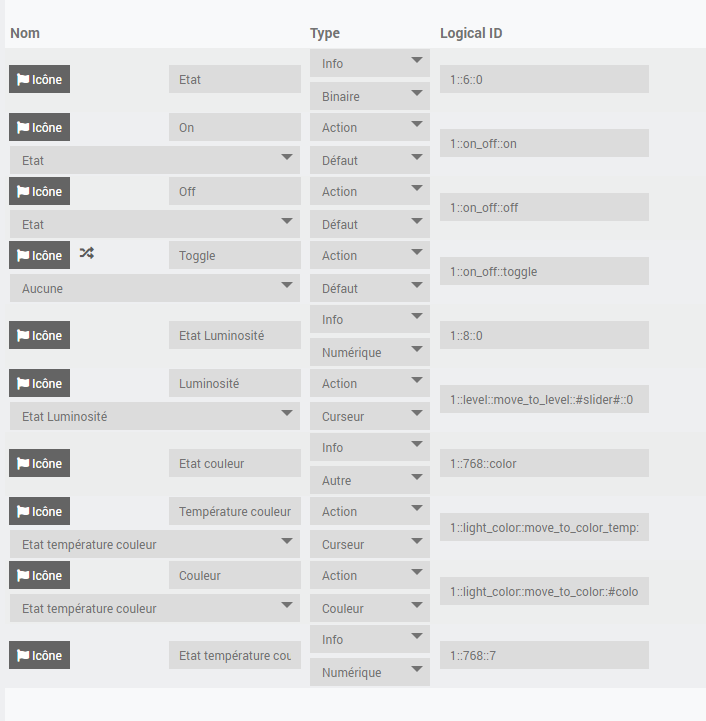This screenshot has height=721, width=706.
Task: Click the 1::on_off::toggle Logical ID field
Action: point(544,271)
